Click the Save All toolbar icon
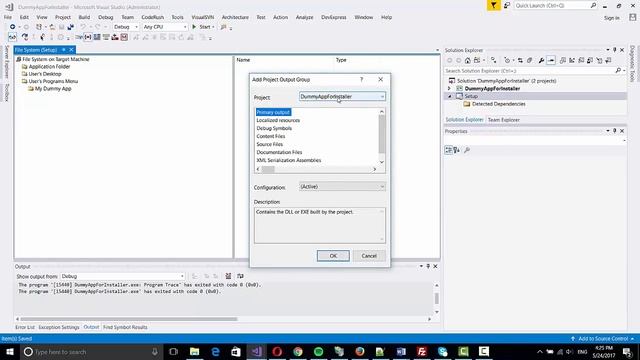 (71, 27)
